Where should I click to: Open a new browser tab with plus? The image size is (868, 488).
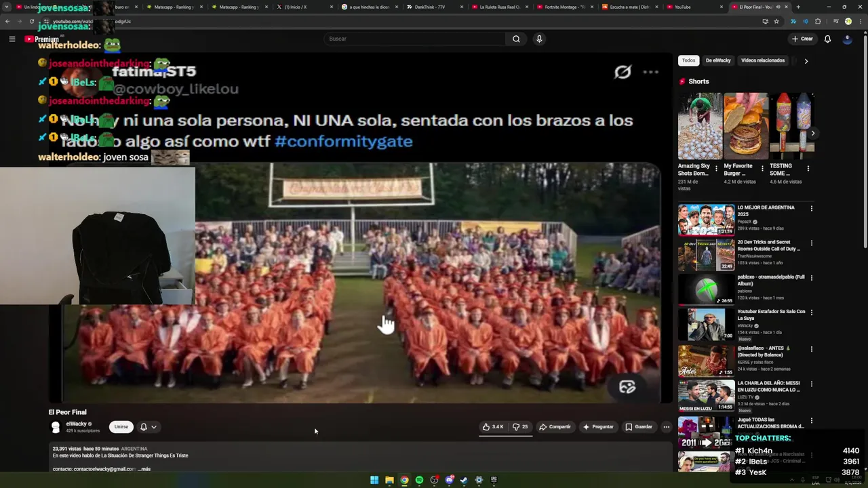(798, 7)
